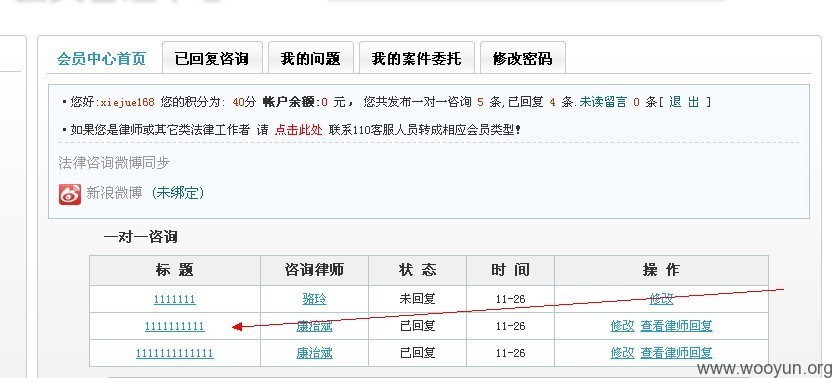833x378 pixels.
Task: Click the 未绑定 Weibo binding link
Action: (177, 193)
